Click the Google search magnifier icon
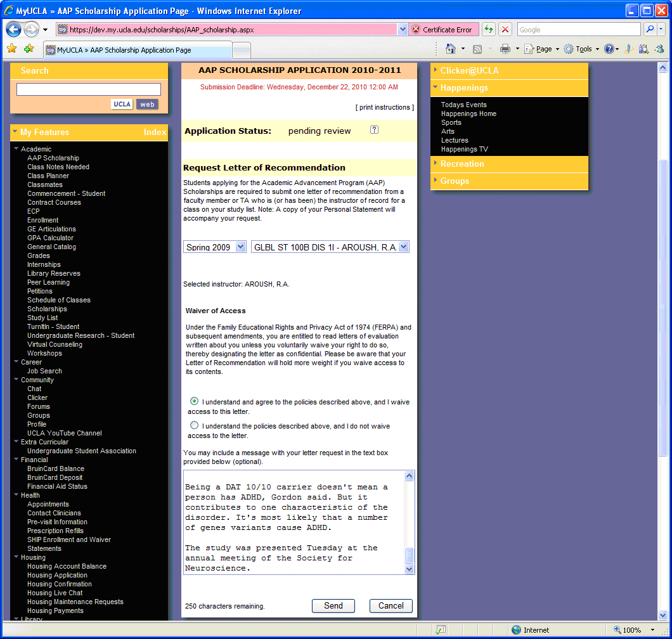This screenshot has width=672, height=639. [650, 29]
